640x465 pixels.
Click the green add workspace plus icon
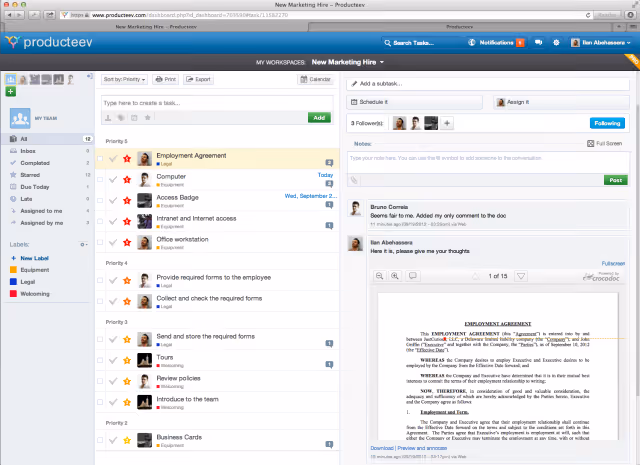11,91
